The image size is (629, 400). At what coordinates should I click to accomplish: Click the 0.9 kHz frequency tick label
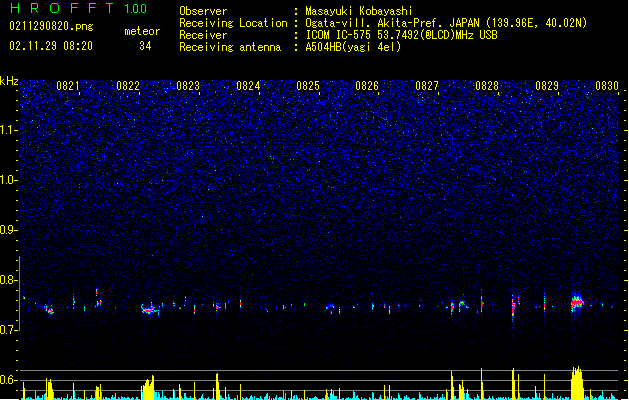pos(9,230)
